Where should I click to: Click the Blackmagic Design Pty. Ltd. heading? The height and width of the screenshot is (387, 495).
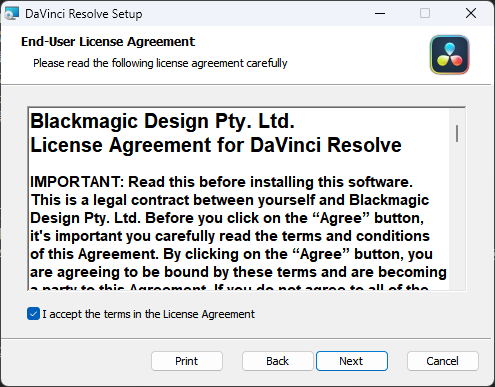[162, 121]
